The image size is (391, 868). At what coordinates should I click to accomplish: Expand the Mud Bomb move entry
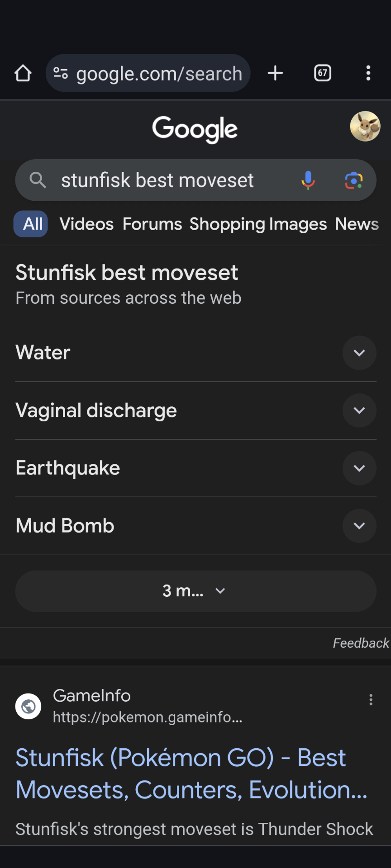(359, 526)
